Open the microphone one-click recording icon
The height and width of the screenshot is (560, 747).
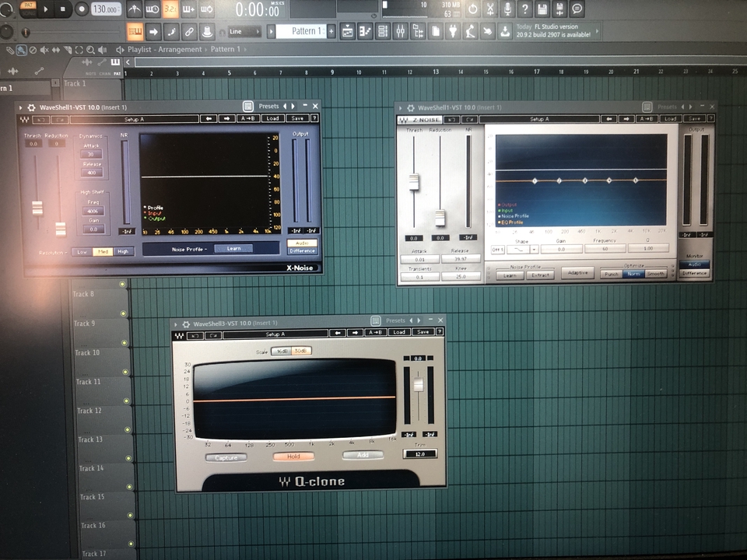pyautogui.click(x=507, y=9)
